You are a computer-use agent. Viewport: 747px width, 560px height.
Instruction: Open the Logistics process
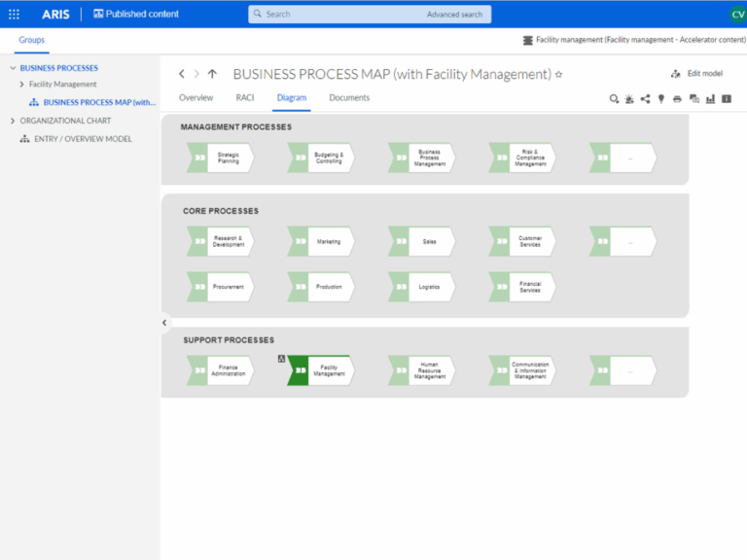click(421, 287)
